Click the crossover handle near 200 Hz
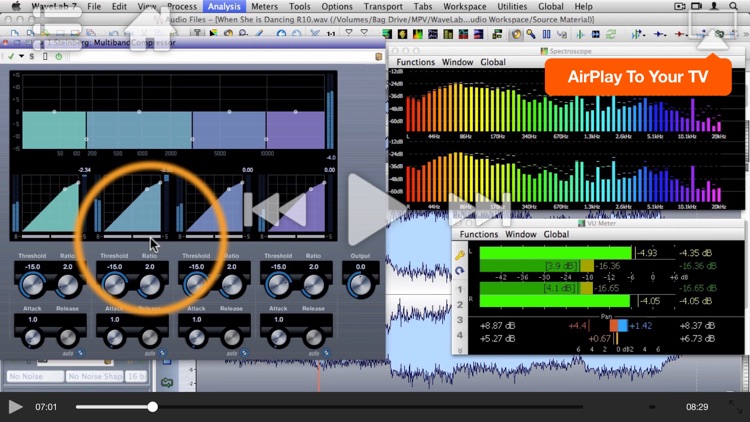Image resolution: width=750 pixels, height=422 pixels. click(x=86, y=139)
